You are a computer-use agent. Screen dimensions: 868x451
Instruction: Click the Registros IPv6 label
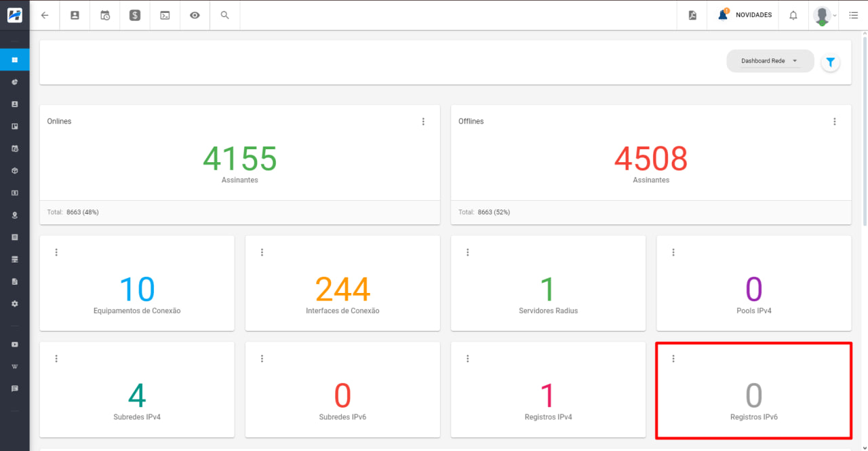pos(754,417)
